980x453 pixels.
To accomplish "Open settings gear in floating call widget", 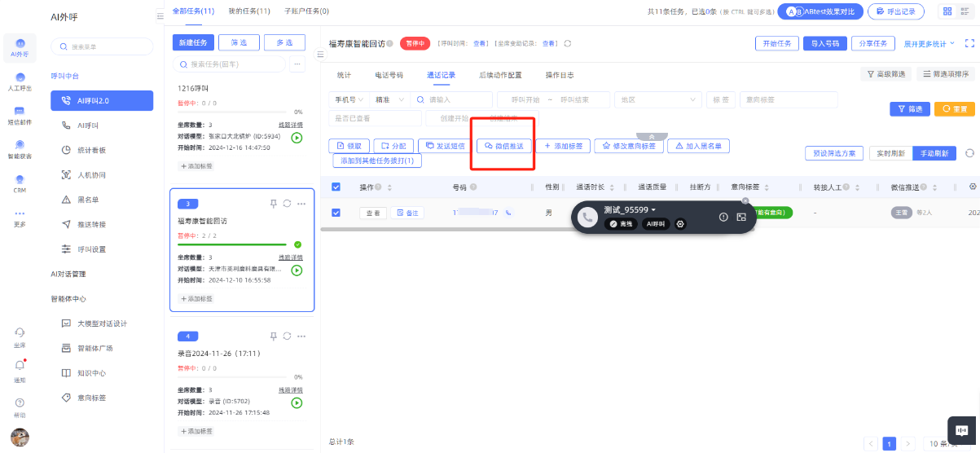I will pos(680,223).
